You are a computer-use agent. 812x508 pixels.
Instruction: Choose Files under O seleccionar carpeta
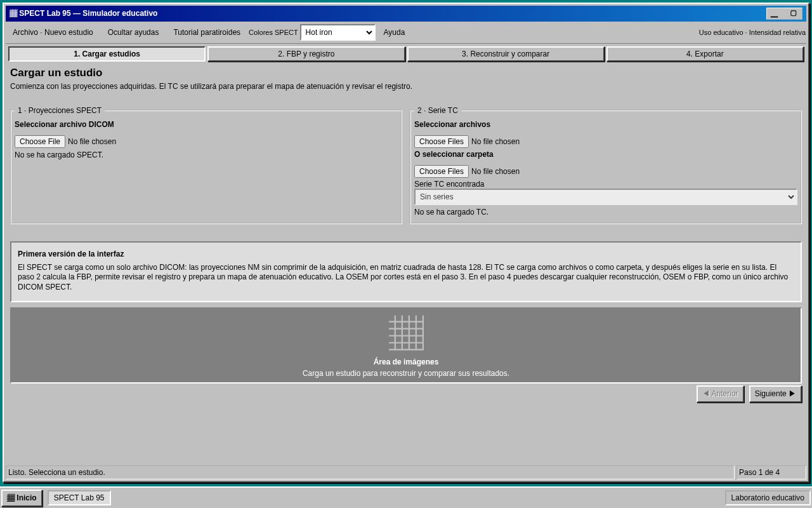click(x=442, y=171)
